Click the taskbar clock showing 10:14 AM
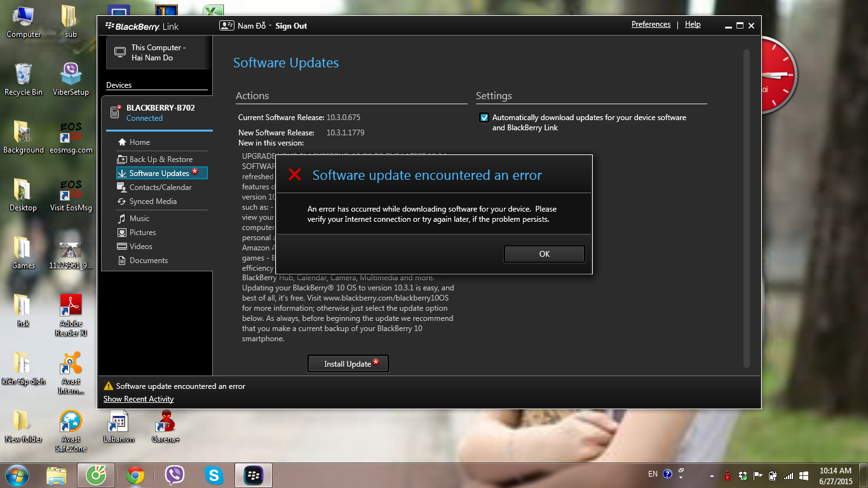868x488 pixels. click(x=836, y=476)
